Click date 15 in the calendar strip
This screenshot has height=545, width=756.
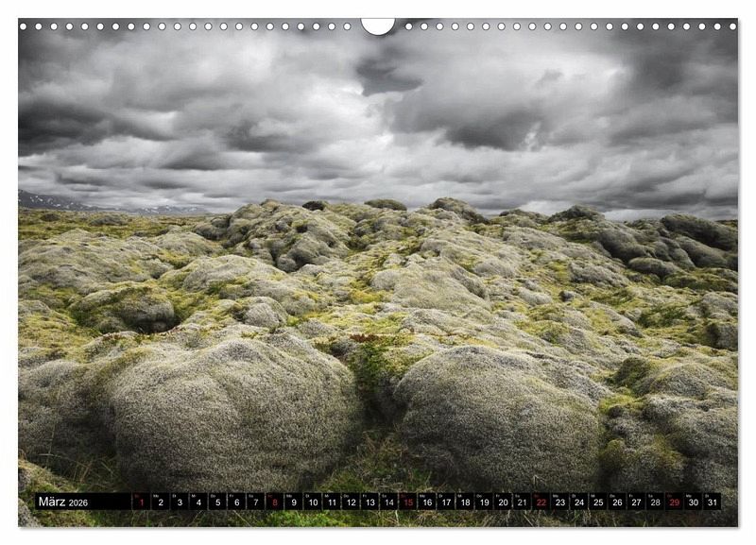pos(407,502)
